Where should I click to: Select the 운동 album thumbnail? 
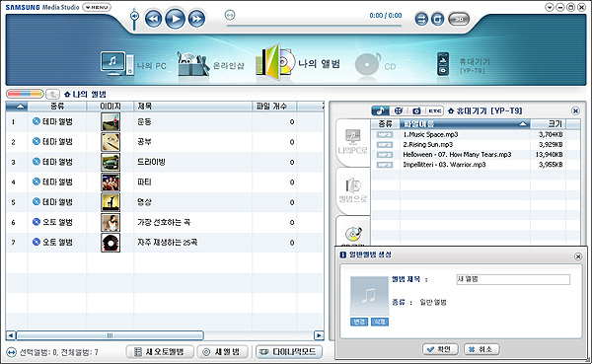tap(111, 122)
